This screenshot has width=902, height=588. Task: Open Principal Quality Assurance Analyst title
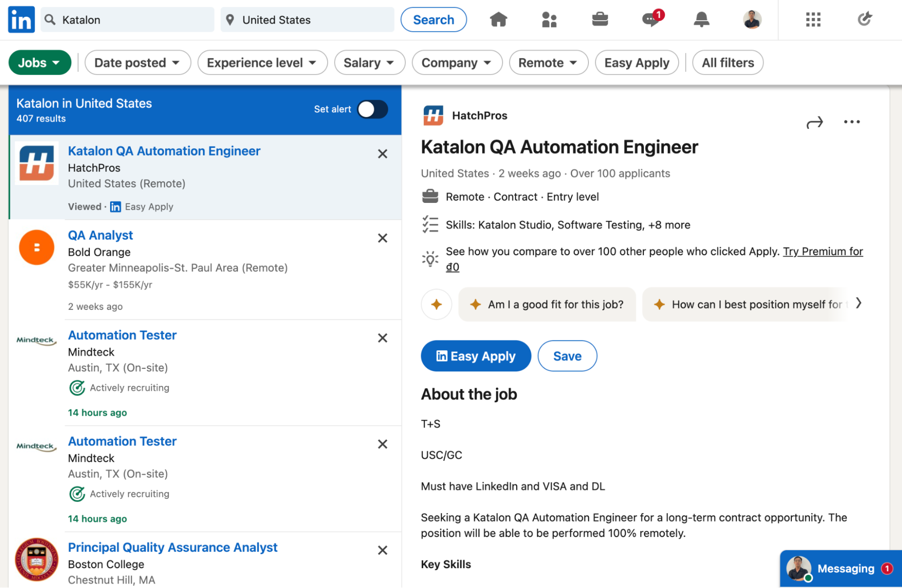pos(172,547)
